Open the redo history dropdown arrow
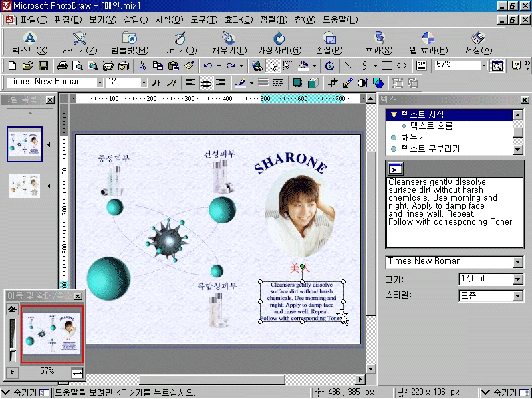 pyautogui.click(x=241, y=66)
